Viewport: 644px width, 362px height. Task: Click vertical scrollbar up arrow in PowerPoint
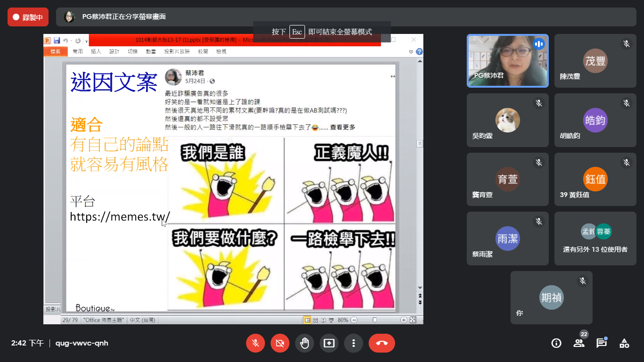[420, 61]
